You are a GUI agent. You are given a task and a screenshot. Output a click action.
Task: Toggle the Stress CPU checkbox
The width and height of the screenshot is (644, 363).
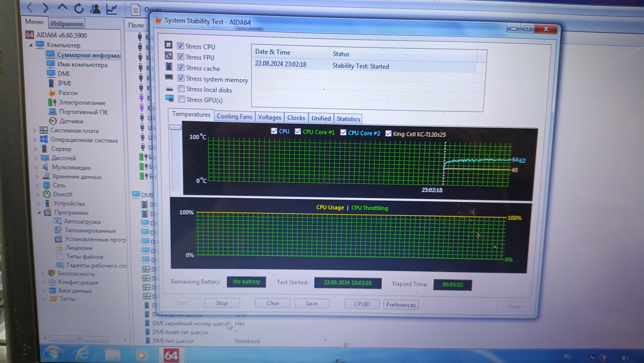tap(180, 46)
